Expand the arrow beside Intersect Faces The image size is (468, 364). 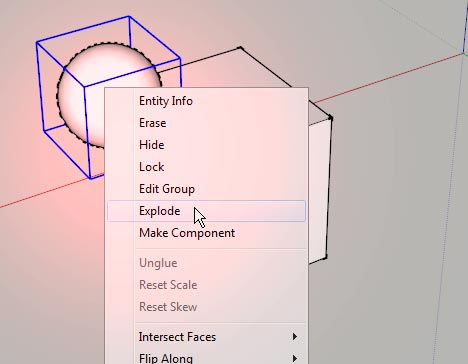(295, 337)
